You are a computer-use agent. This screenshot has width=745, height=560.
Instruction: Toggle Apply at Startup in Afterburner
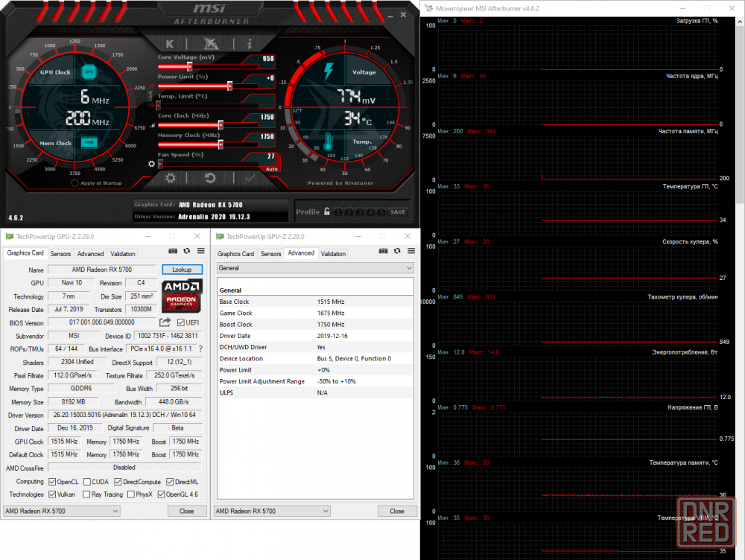(x=74, y=183)
